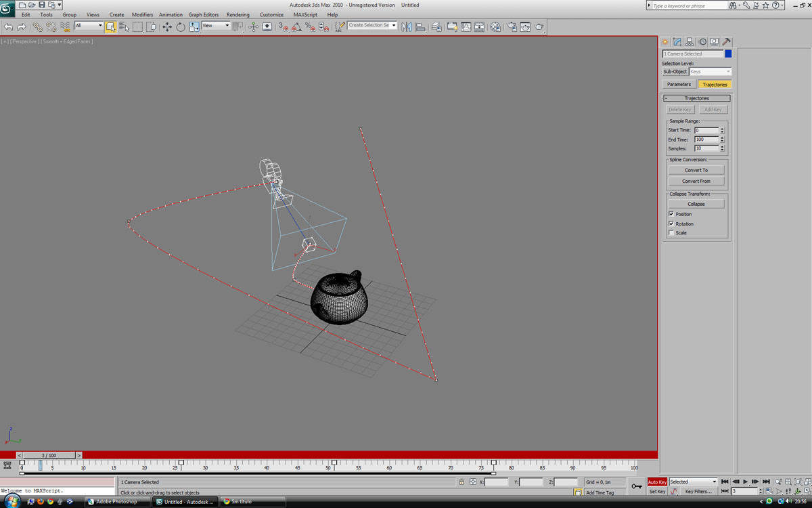This screenshot has width=812, height=508.
Task: Click the blue object color swatch
Action: (x=728, y=54)
